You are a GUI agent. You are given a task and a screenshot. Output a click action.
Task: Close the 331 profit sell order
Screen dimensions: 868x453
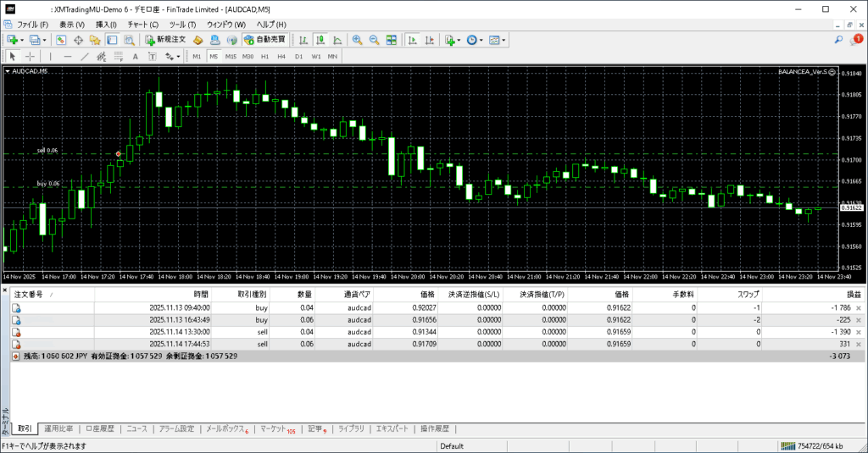[859, 345]
